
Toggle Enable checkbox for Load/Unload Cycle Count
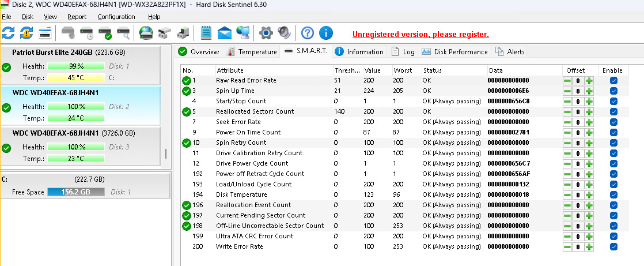(x=613, y=184)
